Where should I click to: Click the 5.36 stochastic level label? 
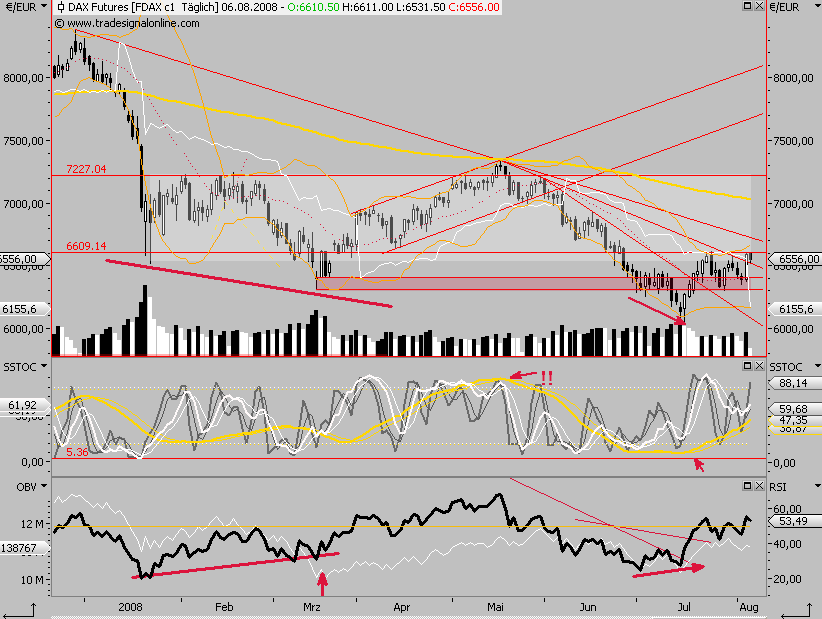tap(77, 452)
